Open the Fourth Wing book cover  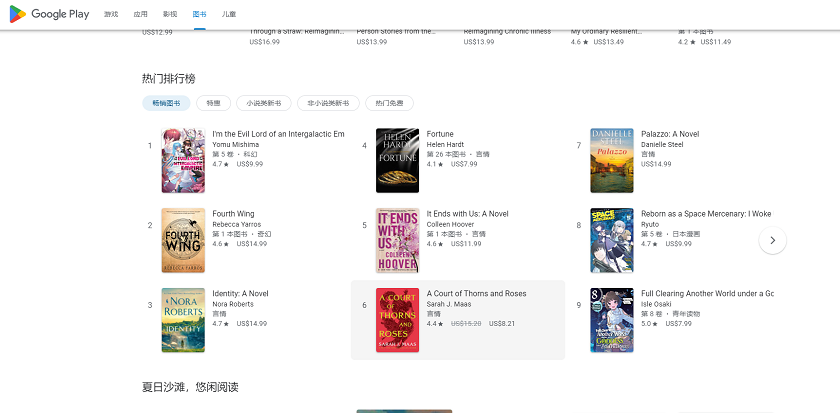click(183, 241)
